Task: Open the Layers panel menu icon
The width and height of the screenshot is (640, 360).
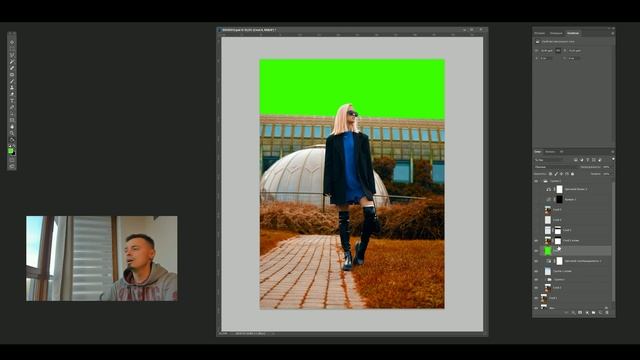Action: pyautogui.click(x=613, y=152)
